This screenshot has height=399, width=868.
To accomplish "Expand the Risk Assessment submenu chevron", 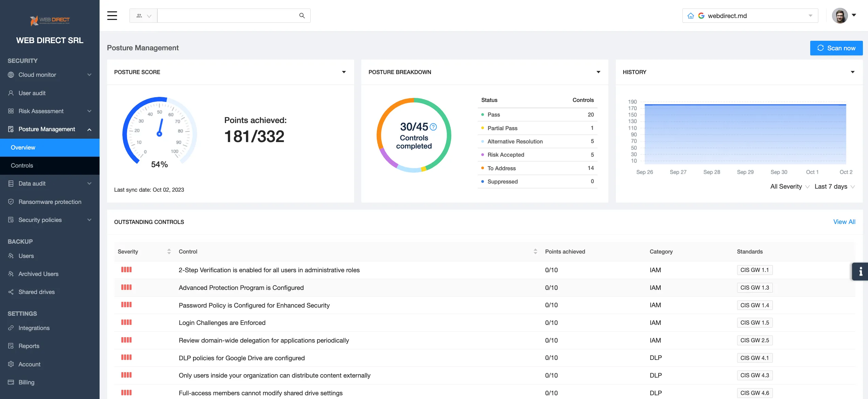I will 89,111.
